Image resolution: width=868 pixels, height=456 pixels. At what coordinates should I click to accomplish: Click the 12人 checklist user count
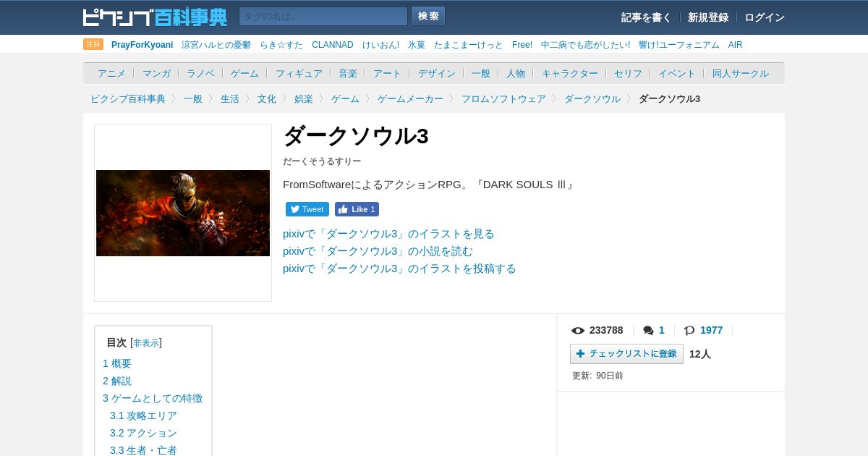[700, 354]
